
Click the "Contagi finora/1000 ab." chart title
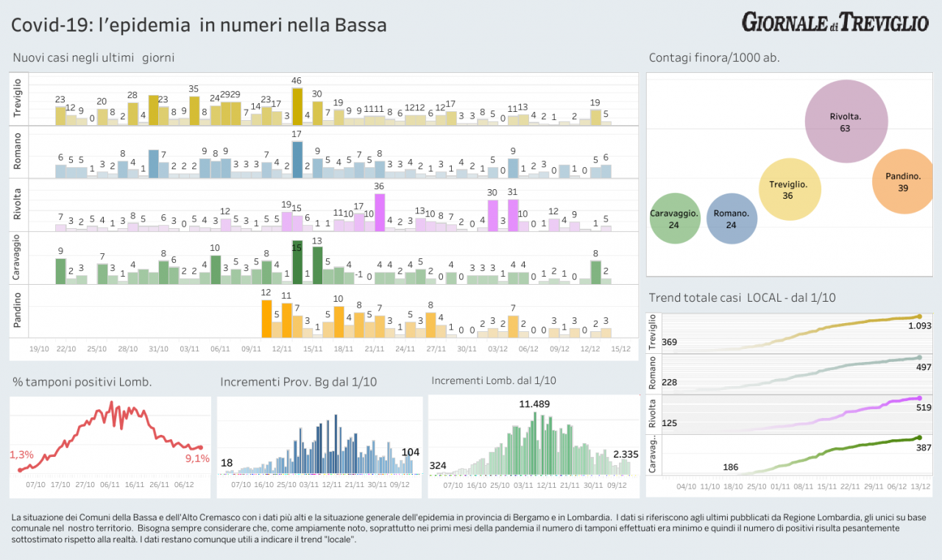(x=714, y=57)
